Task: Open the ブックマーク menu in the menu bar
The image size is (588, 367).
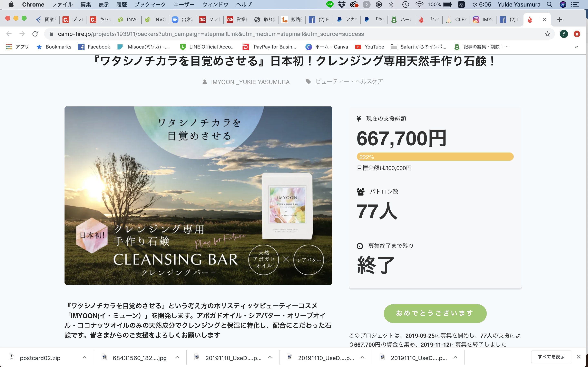Action: coord(150,4)
